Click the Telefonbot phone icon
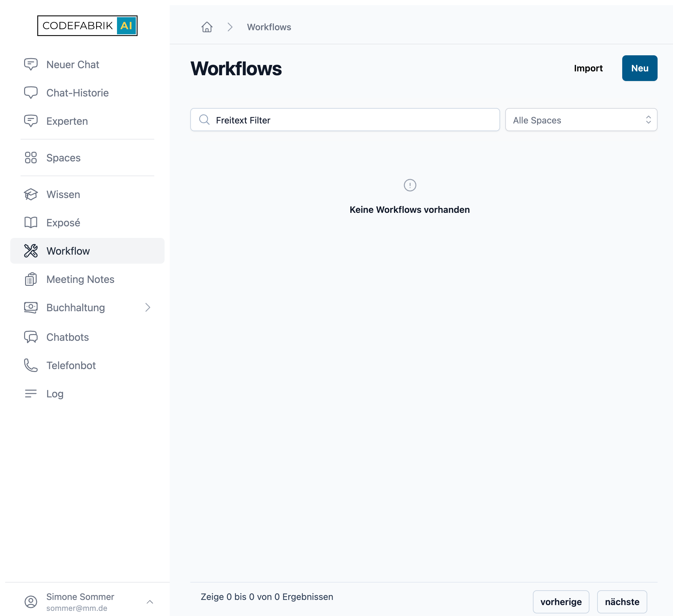 click(x=31, y=365)
